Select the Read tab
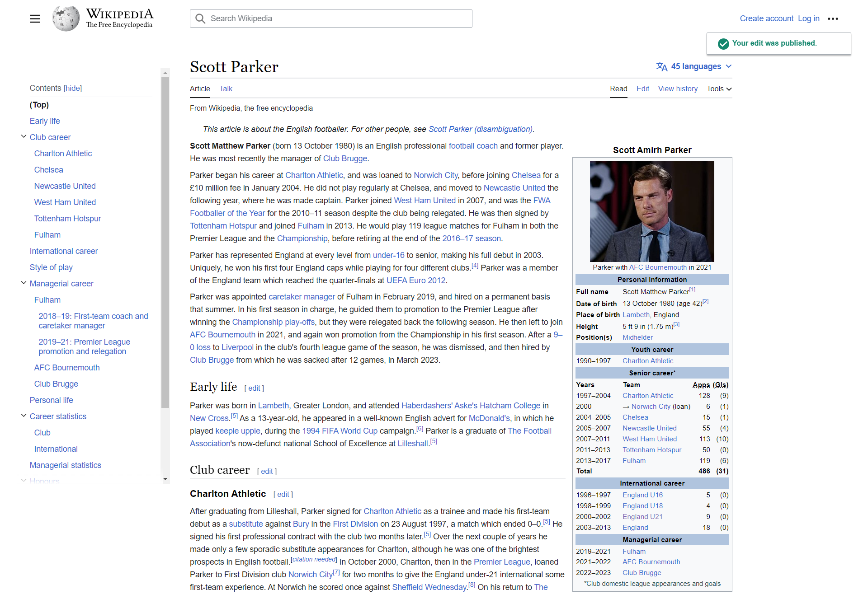Screen dimensions: 868x594 pyautogui.click(x=618, y=89)
